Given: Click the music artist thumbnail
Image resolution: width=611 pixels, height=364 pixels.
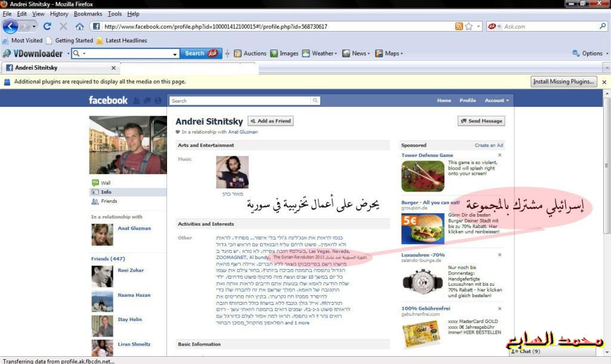Looking at the screenshot, I should tap(232, 172).
